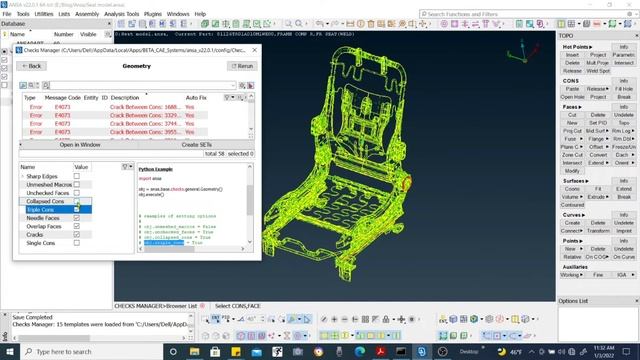The image size is (640, 360).
Task: Click the hourglass-shaped icon in bottom toolbar
Action: [287, 336]
